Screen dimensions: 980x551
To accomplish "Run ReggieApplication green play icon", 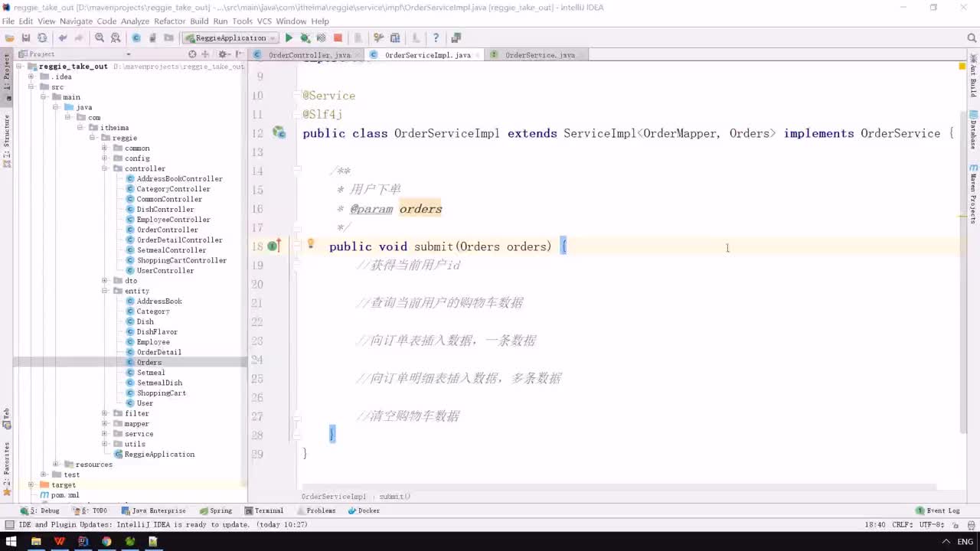I will (x=289, y=37).
